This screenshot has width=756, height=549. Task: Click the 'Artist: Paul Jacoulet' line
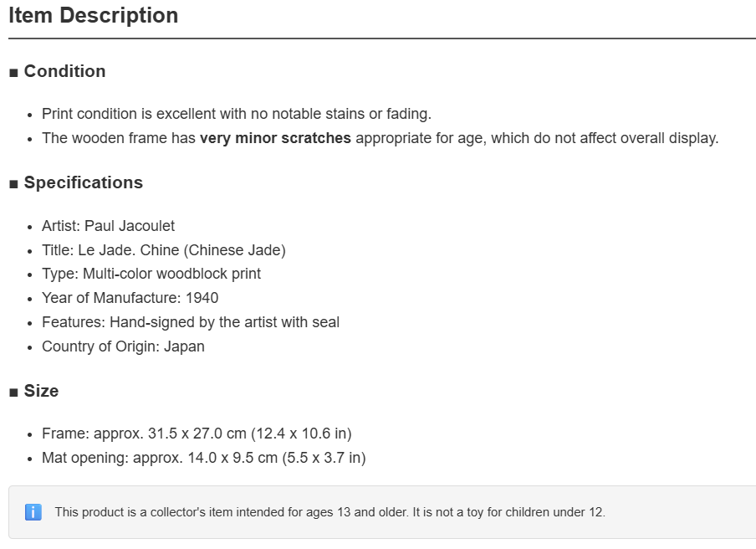(109, 226)
